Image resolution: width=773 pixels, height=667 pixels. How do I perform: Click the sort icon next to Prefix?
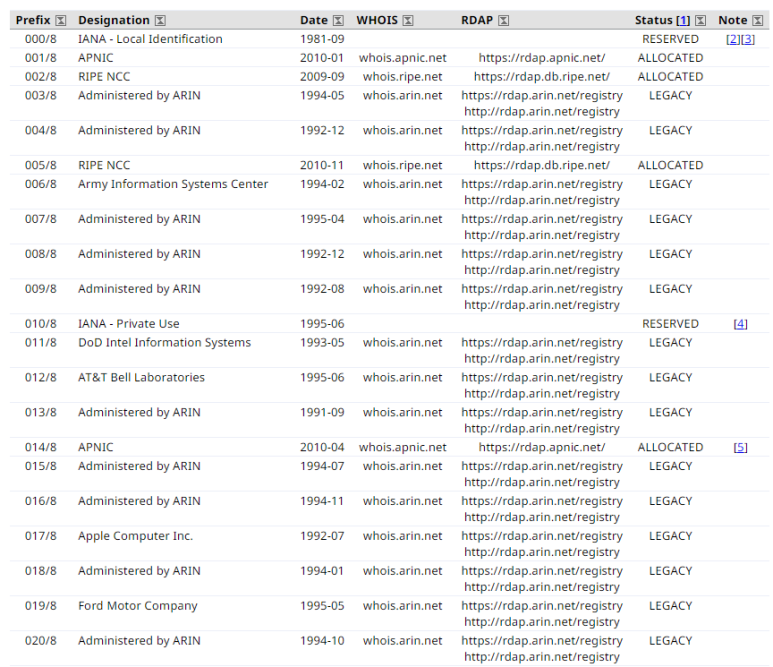[61, 21]
